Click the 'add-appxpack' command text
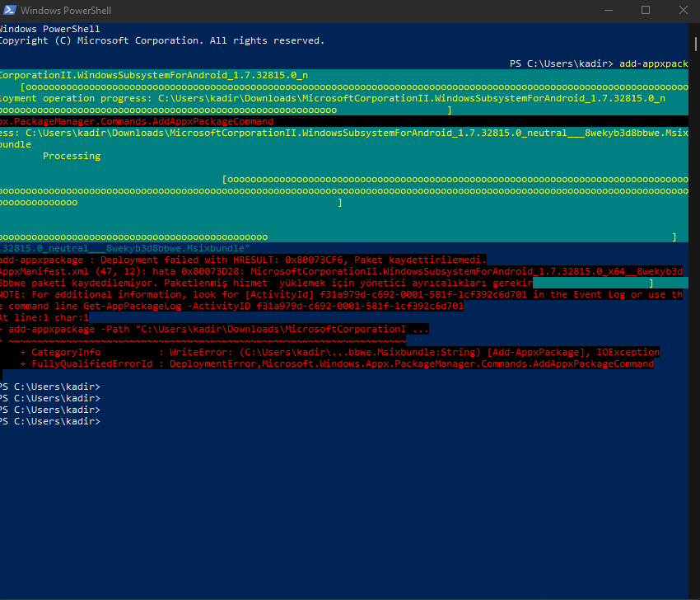 [x=654, y=63]
